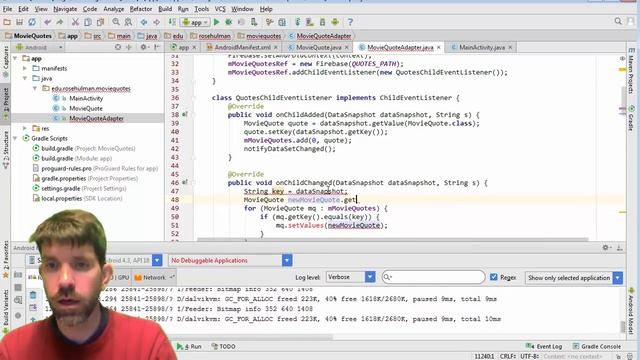Viewport: 640px width, 360px height.
Task: Collapse the app module tree node
Action: [x=16, y=58]
